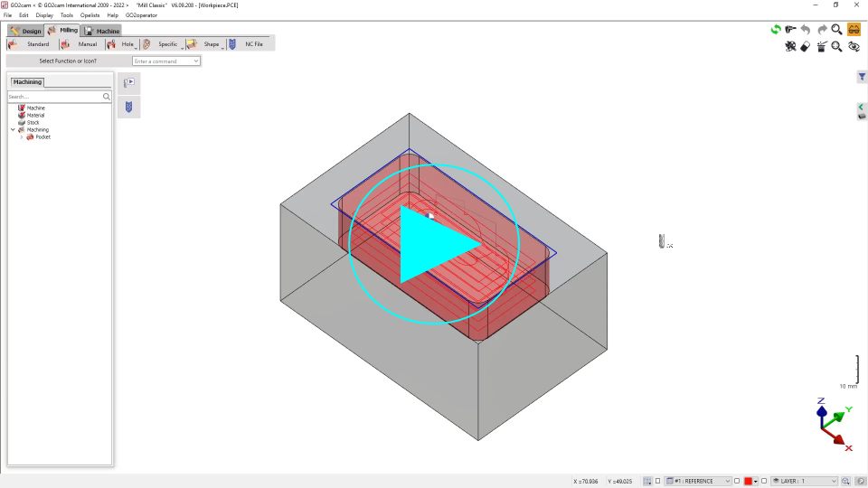Click the caliper measure icon
The width and height of the screenshot is (868, 488).
point(790,30)
